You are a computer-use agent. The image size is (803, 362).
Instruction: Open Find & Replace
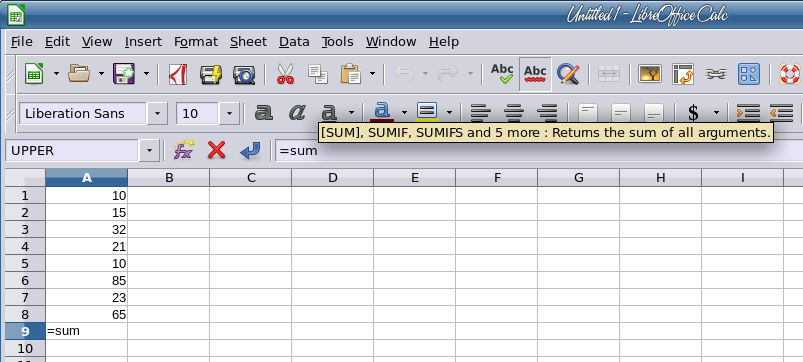[x=568, y=74]
